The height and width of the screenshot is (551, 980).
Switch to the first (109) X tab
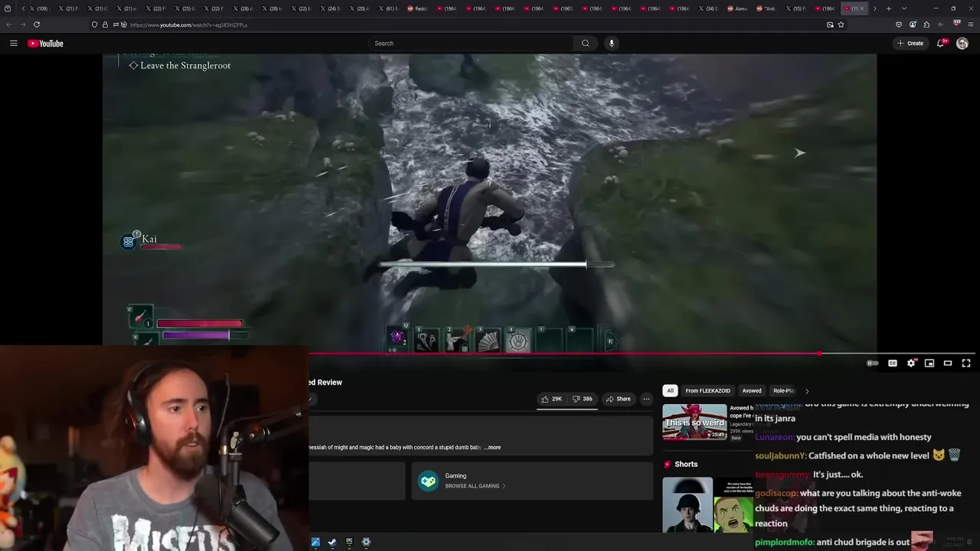click(38, 8)
